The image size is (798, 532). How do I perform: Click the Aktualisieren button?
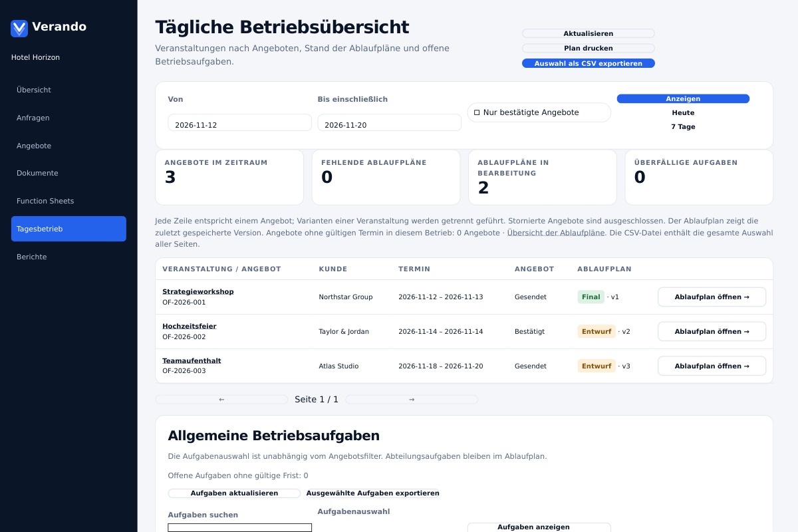click(589, 33)
